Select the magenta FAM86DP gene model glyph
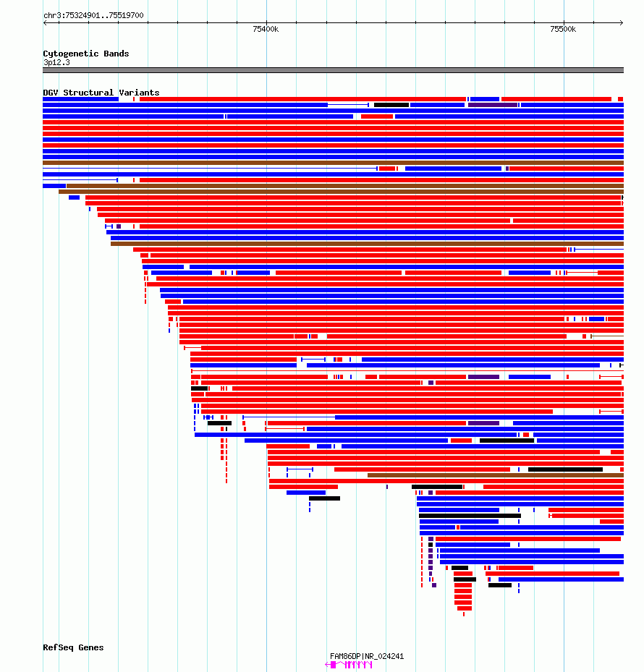 point(349,665)
